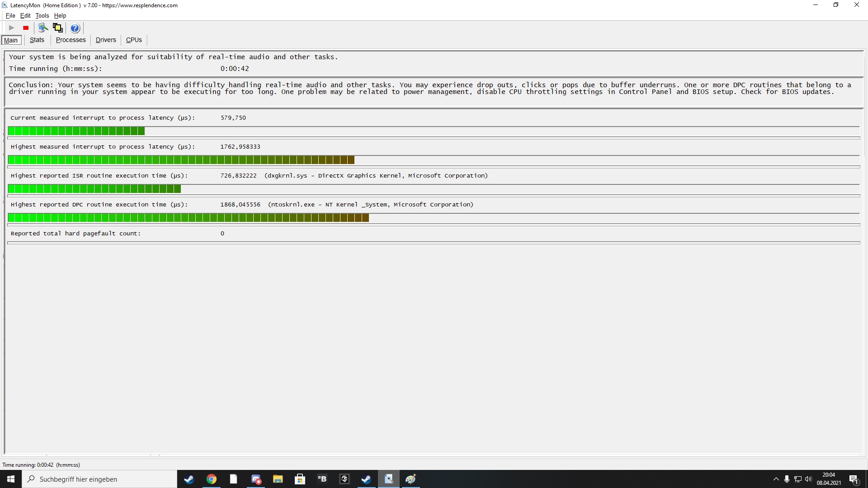
Task: Expand the hidden system tray icons chevron
Action: [x=776, y=479]
